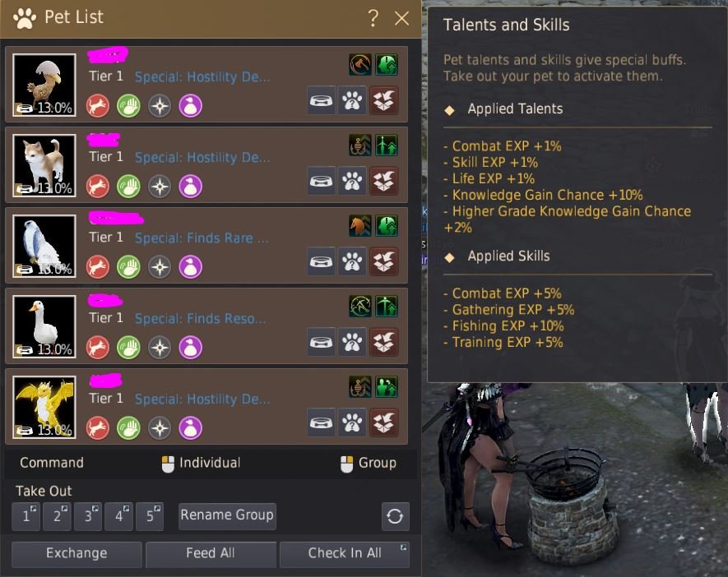Close the Pet List window
Screen dimensions: 728x577
pyautogui.click(x=401, y=19)
